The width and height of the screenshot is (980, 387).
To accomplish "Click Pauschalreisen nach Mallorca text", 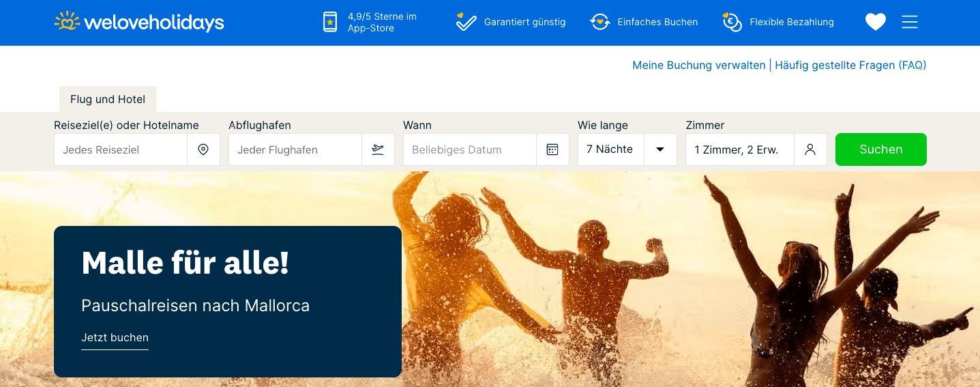I will (195, 305).
